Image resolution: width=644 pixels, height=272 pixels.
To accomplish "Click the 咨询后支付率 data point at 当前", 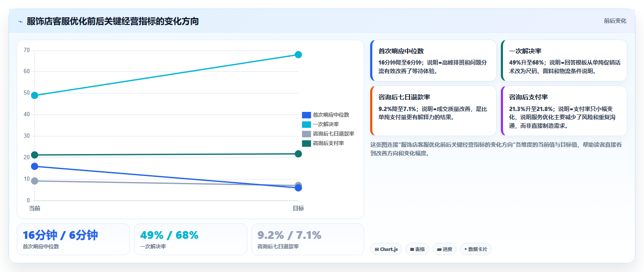I will point(35,155).
